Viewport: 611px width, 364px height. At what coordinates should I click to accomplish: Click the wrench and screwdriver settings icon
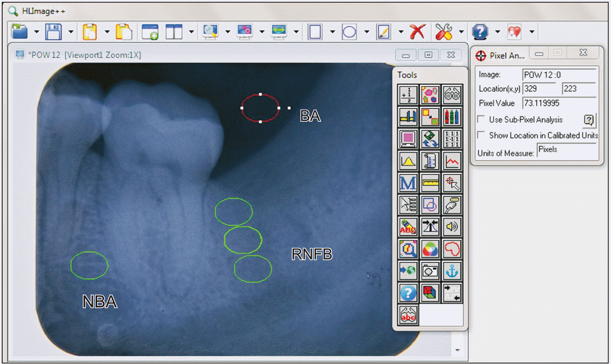pyautogui.click(x=443, y=32)
